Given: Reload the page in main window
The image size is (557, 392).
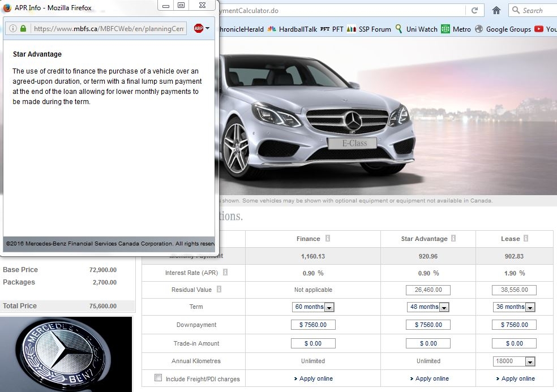Looking at the screenshot, I should point(474,10).
